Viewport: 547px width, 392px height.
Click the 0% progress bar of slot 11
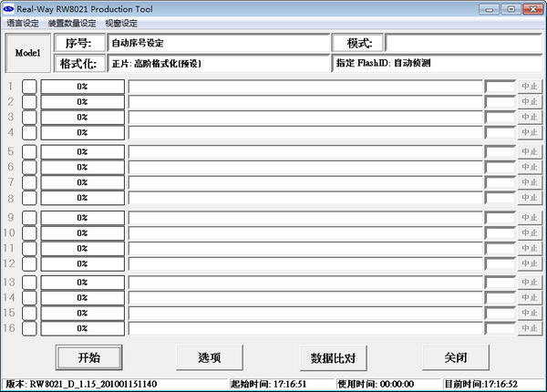[x=82, y=248]
